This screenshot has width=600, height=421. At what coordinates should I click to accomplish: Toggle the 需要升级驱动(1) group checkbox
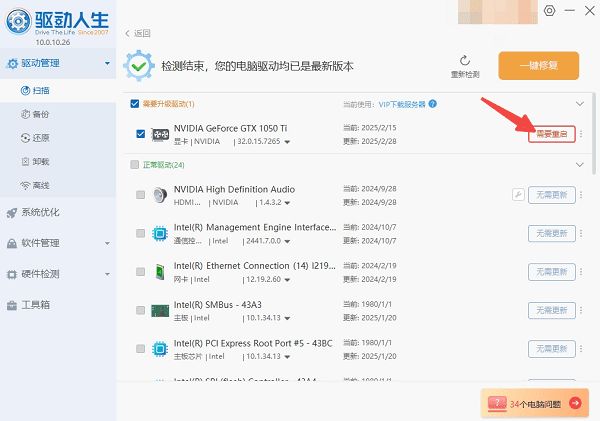(134, 104)
